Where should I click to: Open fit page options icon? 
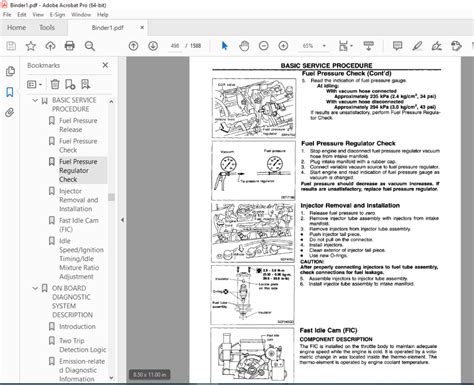click(x=345, y=46)
